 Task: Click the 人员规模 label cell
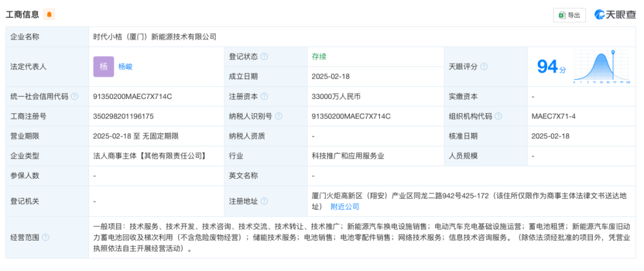(x=485, y=156)
